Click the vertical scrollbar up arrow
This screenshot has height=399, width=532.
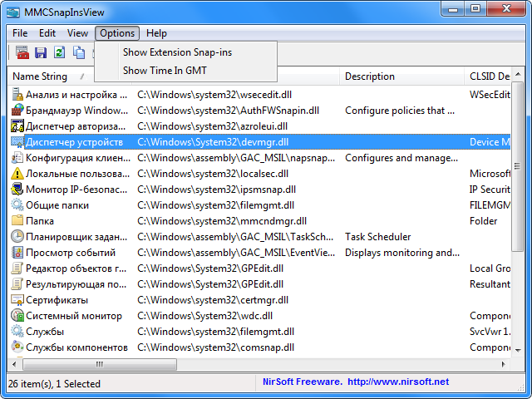point(518,74)
